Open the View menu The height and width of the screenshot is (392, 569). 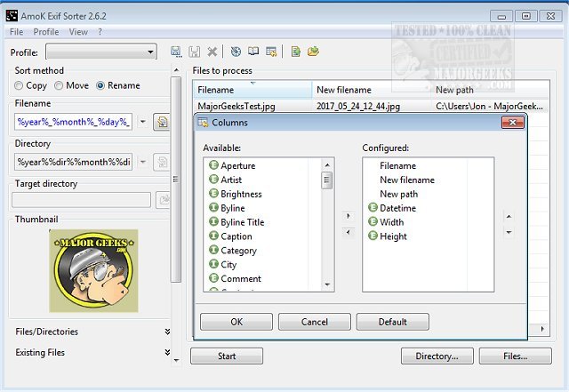(x=78, y=32)
